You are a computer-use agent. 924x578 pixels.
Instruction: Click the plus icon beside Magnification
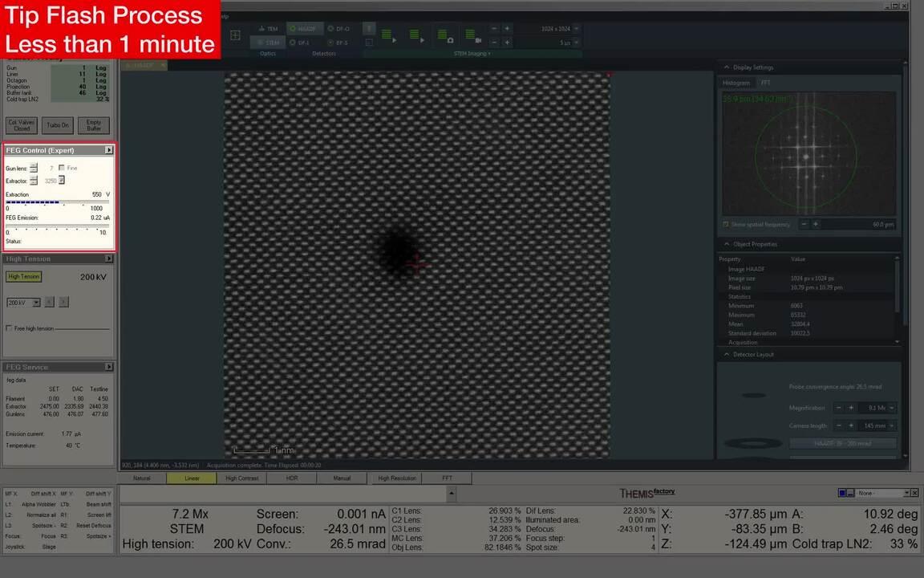click(x=851, y=408)
